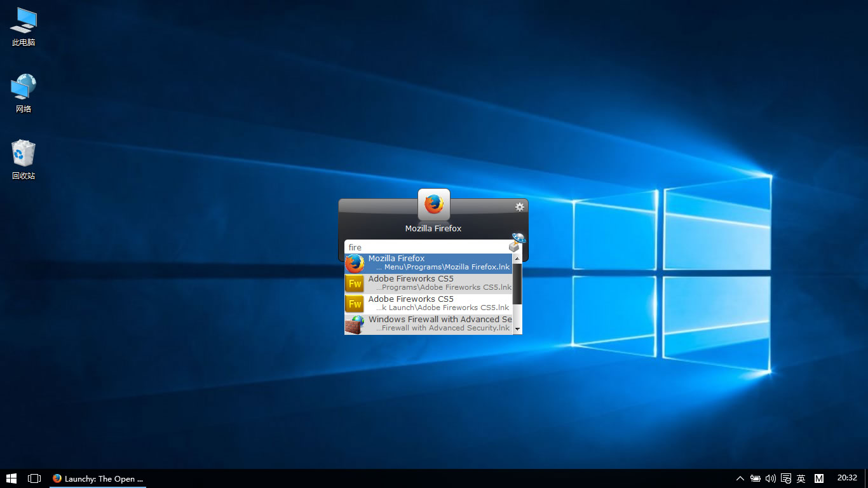Select the 网络 desktop icon
868x488 pixels.
(24, 93)
